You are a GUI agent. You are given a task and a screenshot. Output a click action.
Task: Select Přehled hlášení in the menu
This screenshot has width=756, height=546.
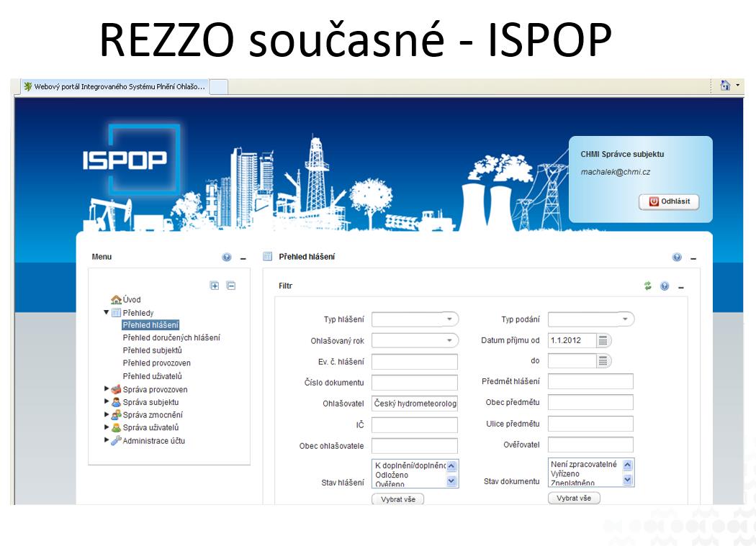150,325
